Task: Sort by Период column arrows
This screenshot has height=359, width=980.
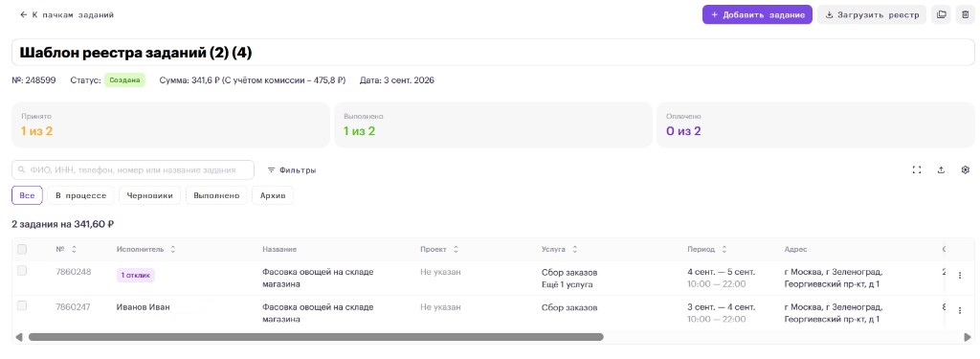Action: [724, 249]
